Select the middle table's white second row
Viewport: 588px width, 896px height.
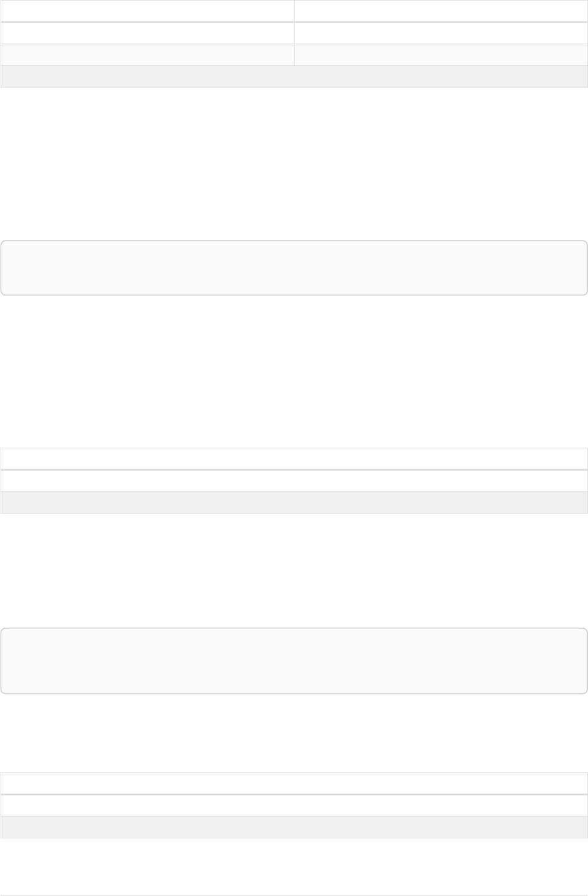294,481
